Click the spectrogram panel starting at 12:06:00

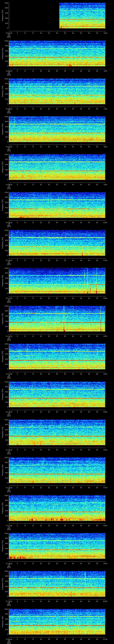(57, 91)
